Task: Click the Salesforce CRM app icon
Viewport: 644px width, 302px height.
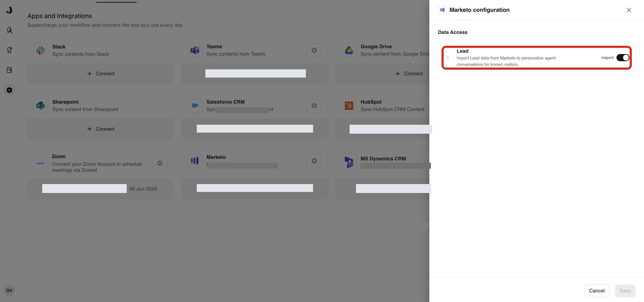Action: [195, 106]
